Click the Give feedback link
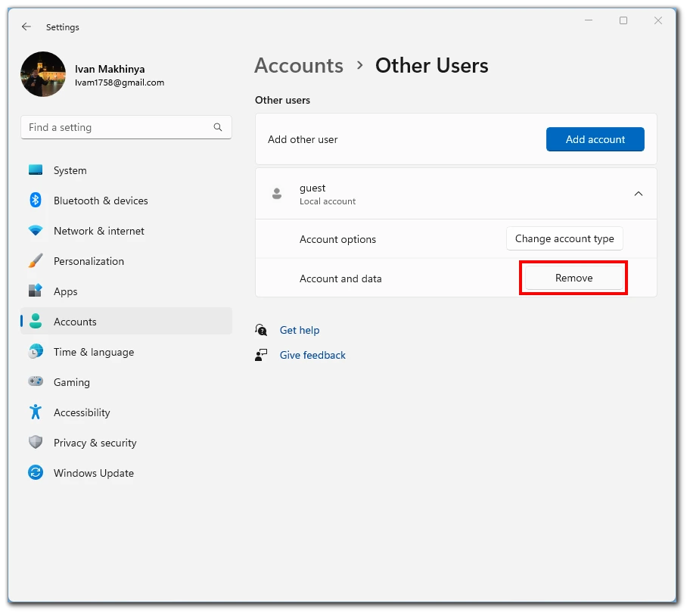Screen dimensions: 690x616 312,355
